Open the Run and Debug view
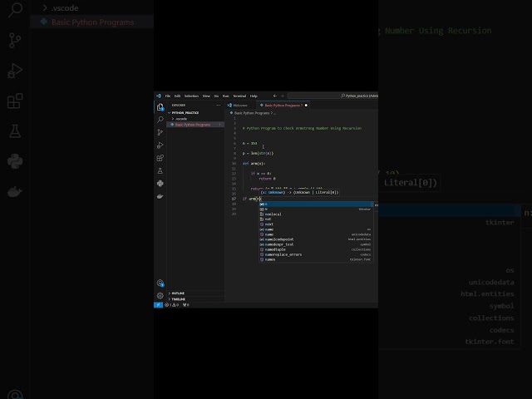This screenshot has height=399, width=532. (x=160, y=145)
